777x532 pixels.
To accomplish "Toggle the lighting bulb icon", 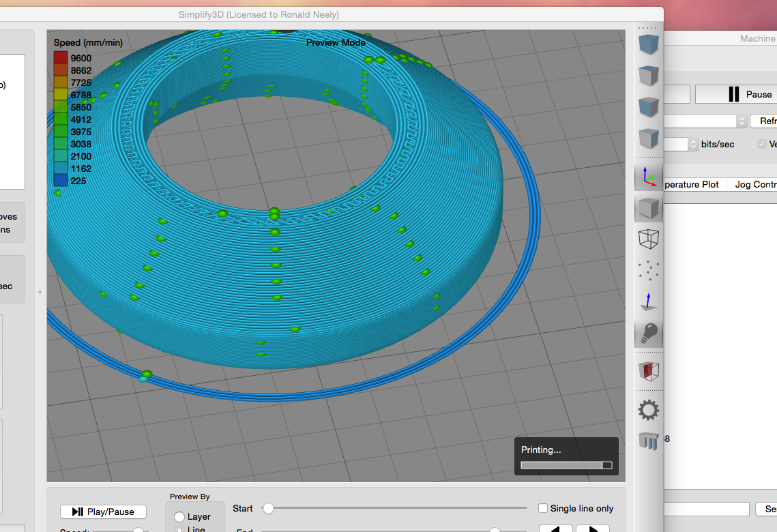I will coord(648,333).
